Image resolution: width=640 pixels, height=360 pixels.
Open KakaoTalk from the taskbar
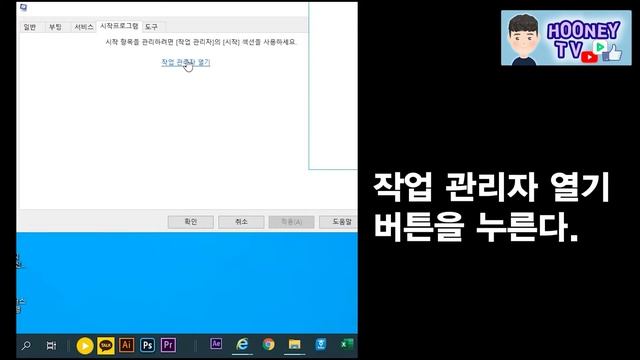tap(106, 346)
